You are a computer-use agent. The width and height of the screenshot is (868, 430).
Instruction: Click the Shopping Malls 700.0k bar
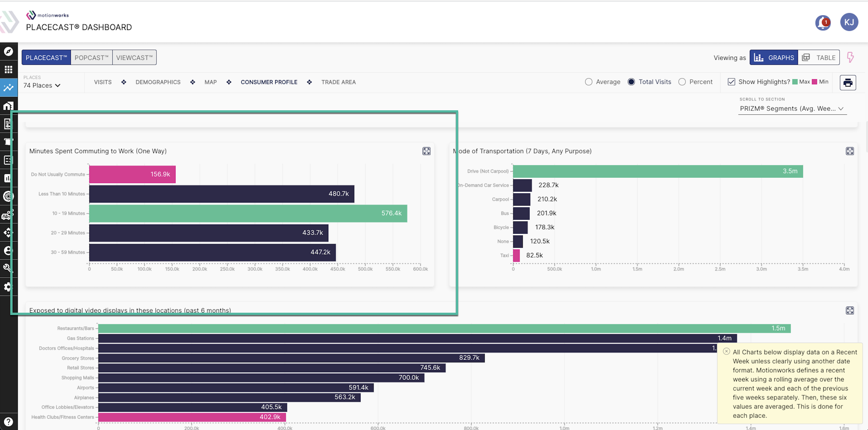coord(261,378)
